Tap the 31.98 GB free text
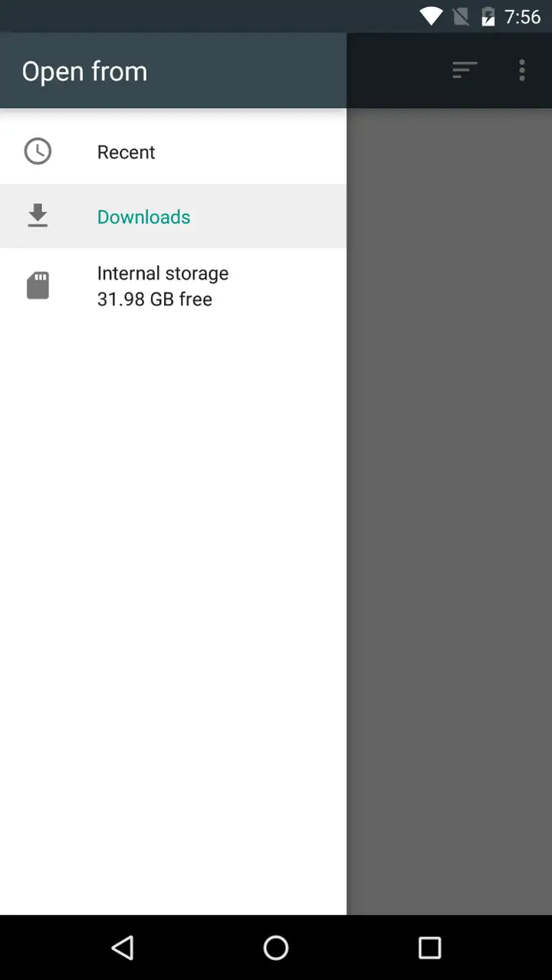The width and height of the screenshot is (552, 980). pyautogui.click(x=155, y=299)
